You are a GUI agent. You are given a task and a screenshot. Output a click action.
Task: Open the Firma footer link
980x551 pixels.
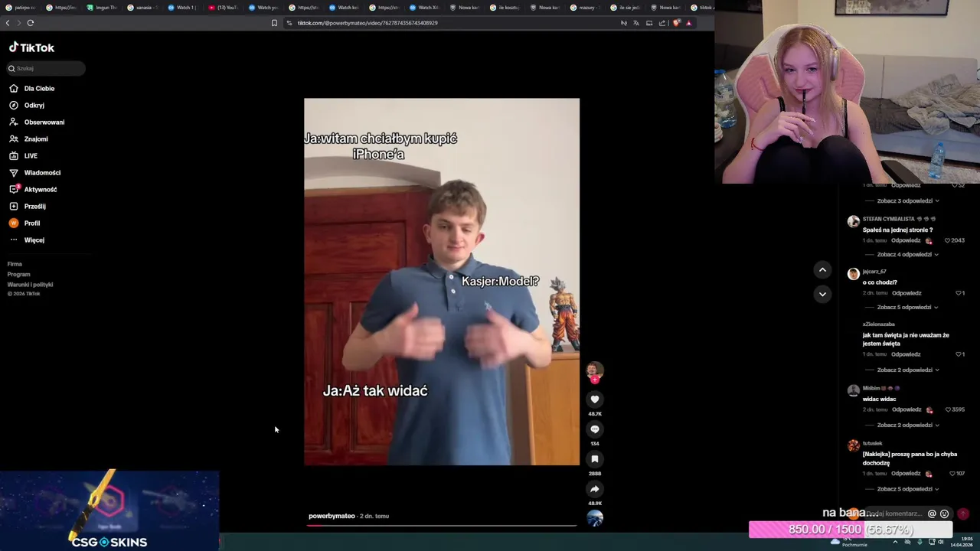(15, 264)
